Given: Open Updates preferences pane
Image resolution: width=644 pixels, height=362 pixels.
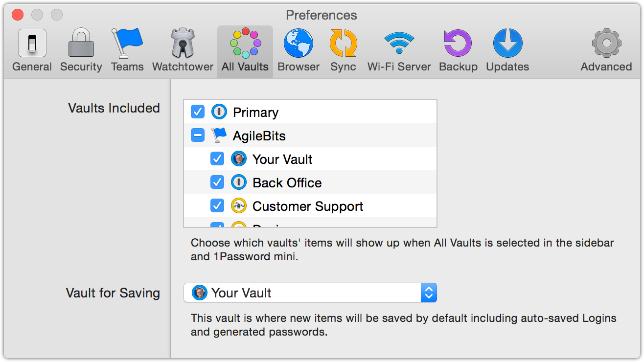Looking at the screenshot, I should [507, 50].
